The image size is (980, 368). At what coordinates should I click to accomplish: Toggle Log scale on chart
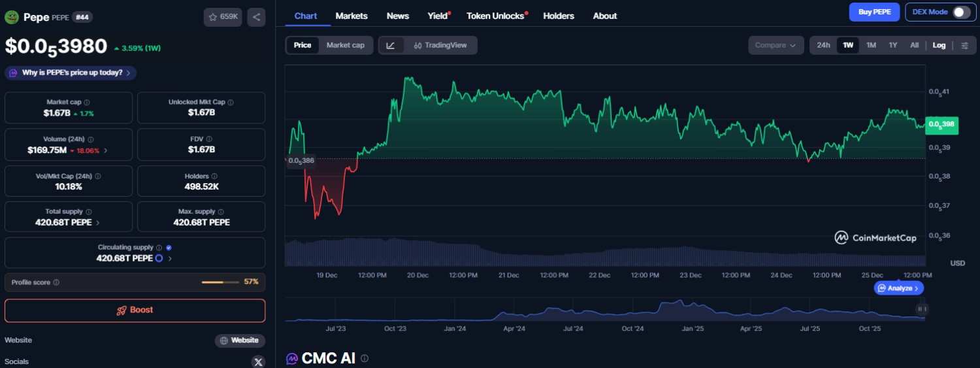click(x=939, y=45)
